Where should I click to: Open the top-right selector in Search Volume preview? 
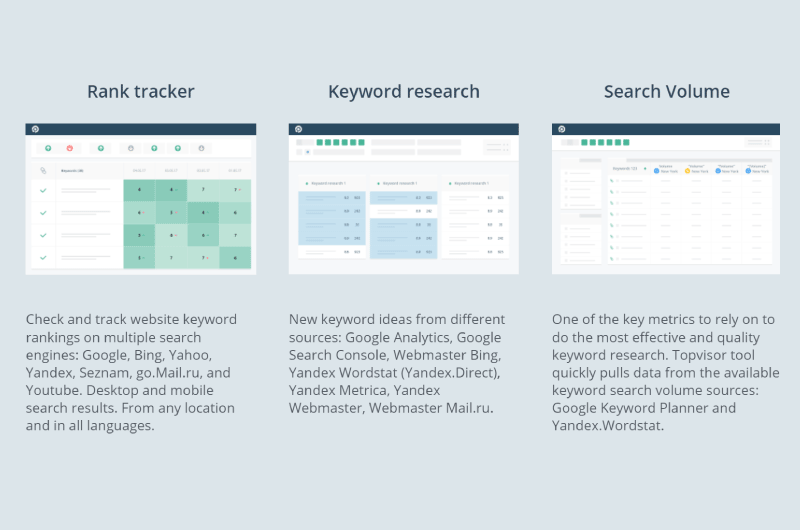pos(757,142)
